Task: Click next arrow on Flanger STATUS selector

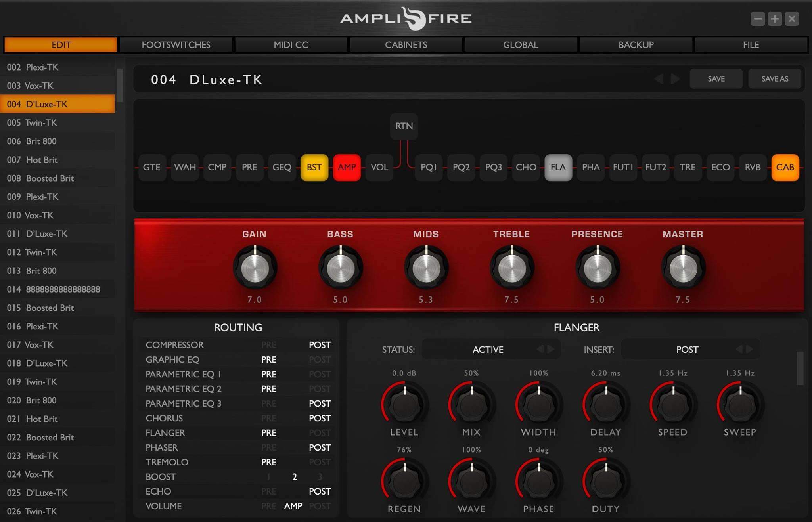Action: pos(551,349)
